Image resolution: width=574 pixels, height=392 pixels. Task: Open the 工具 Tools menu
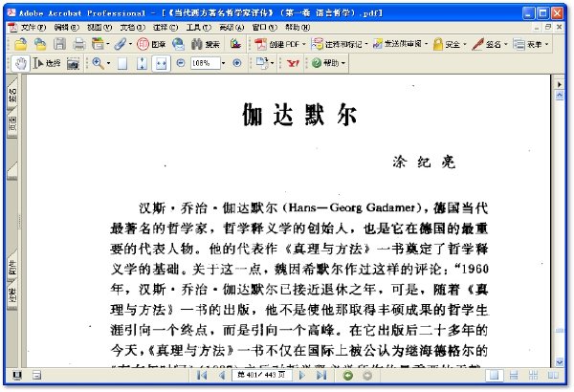[x=198, y=27]
